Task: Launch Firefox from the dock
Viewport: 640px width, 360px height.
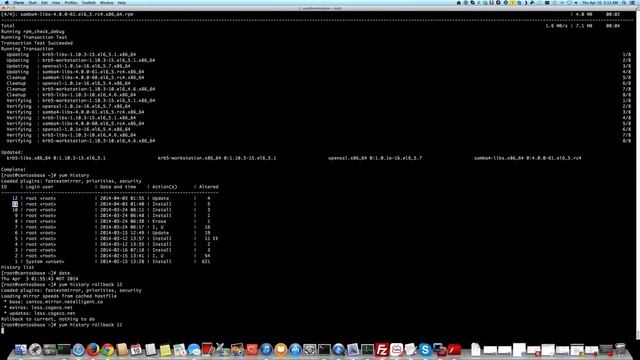Action: 93,350
